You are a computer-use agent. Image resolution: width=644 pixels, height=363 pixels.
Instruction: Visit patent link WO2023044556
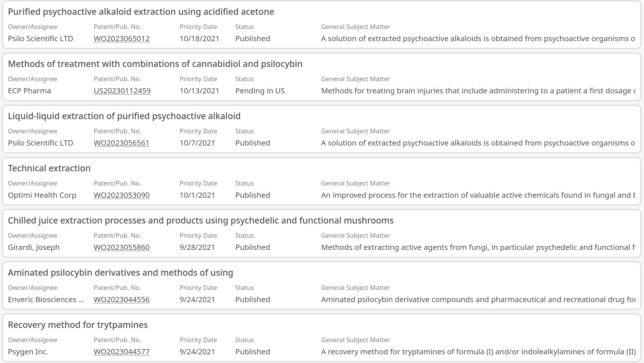(x=122, y=300)
